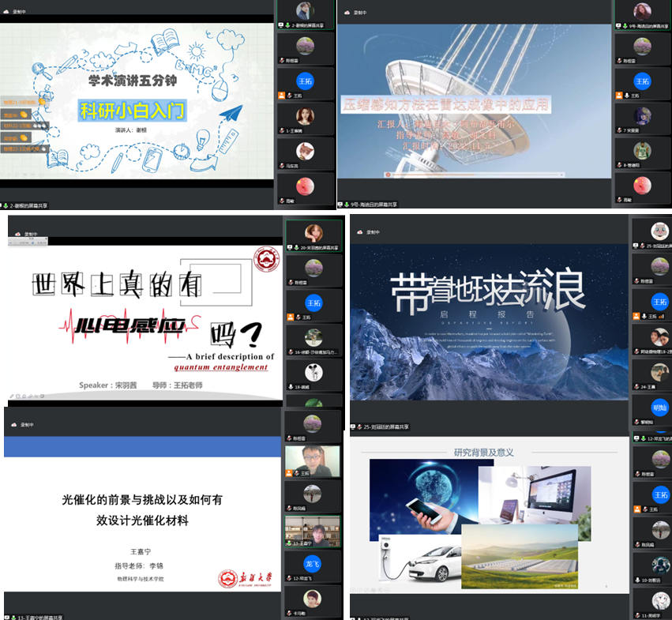Select the short-haired woman avatar below 龙飞

(x=313, y=599)
